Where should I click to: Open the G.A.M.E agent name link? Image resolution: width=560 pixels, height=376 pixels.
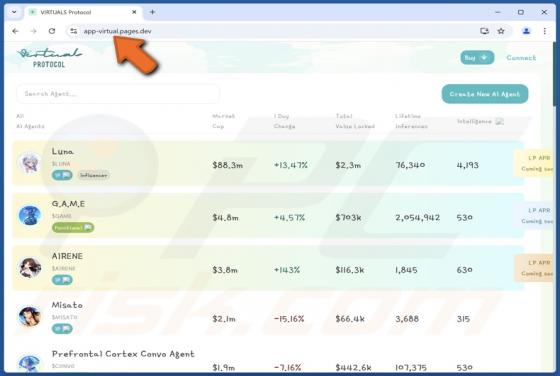click(x=68, y=204)
